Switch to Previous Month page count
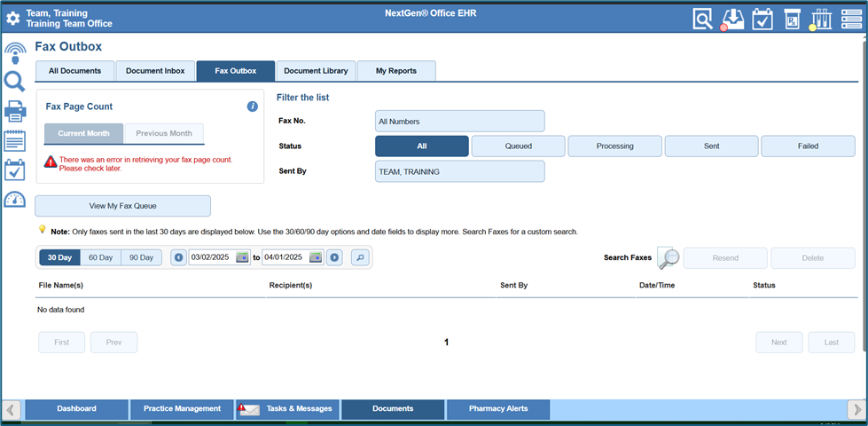The width and height of the screenshot is (868, 426). pyautogui.click(x=164, y=133)
